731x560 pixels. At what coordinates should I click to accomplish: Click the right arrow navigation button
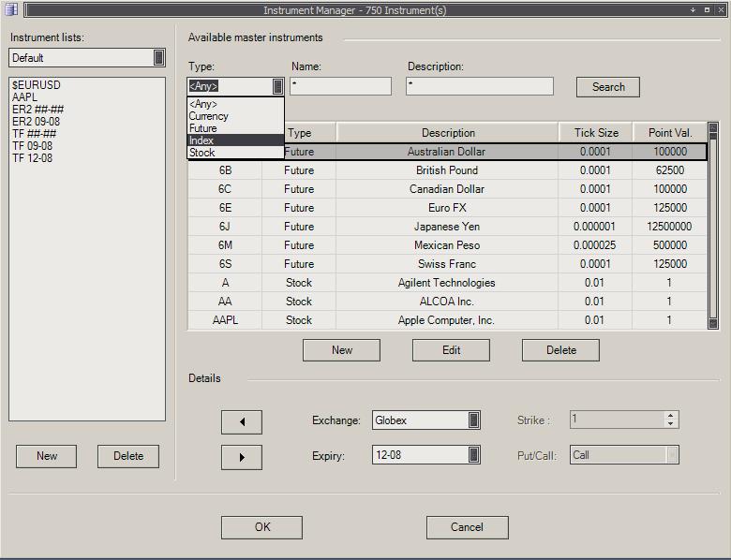point(241,457)
